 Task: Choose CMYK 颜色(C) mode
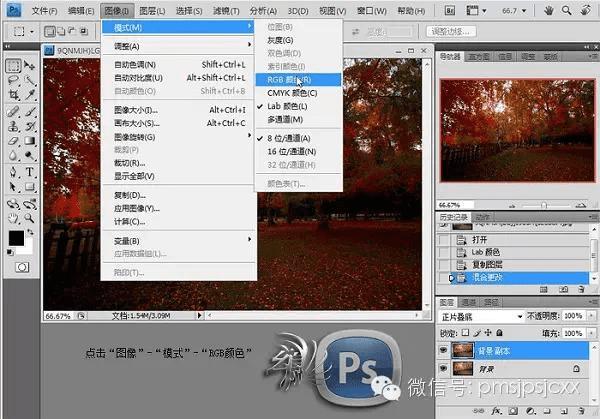click(298, 93)
